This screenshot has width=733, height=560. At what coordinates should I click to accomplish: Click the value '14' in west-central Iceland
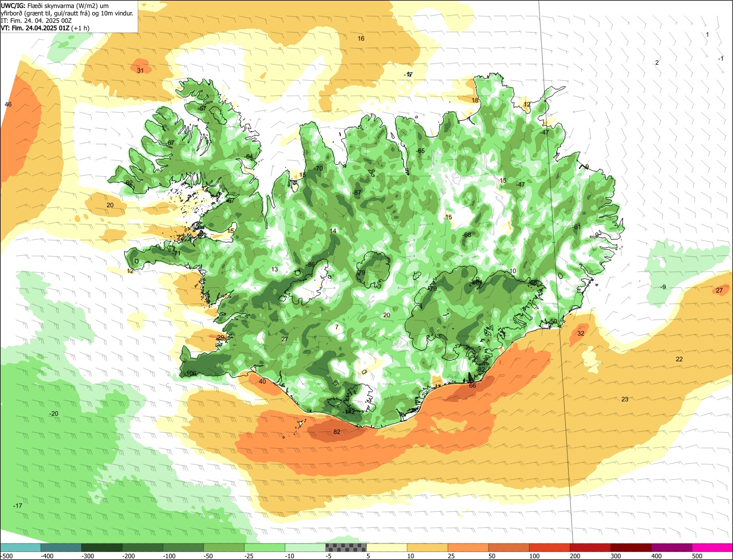(333, 231)
